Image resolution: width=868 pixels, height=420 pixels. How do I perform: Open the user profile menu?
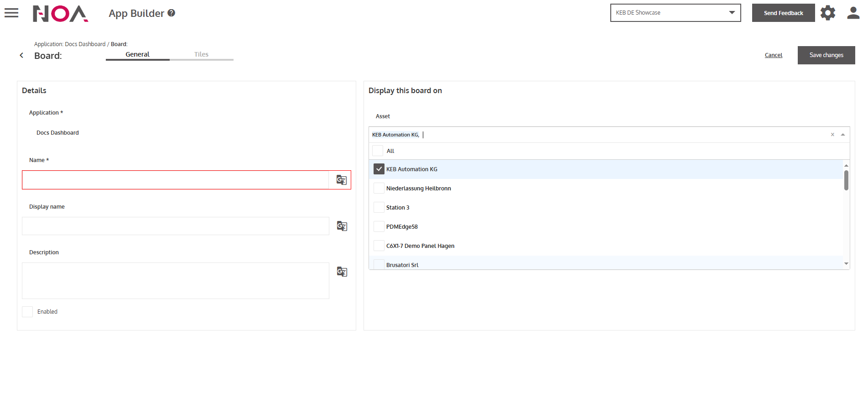tap(853, 13)
